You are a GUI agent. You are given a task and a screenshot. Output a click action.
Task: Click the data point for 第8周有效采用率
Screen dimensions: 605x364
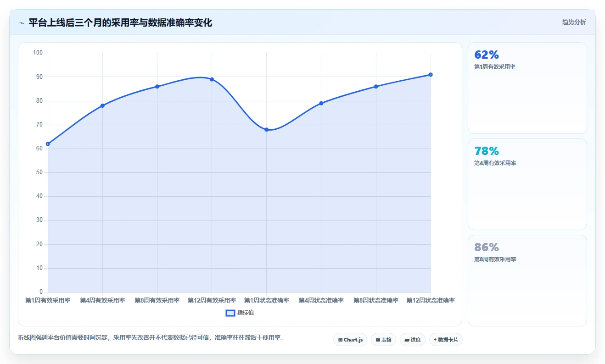pos(157,87)
